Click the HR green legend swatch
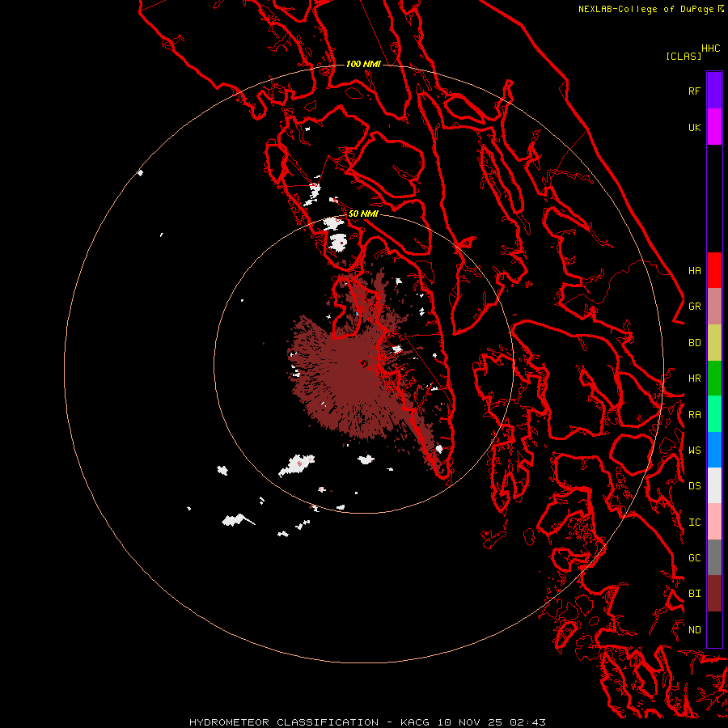The height and width of the screenshot is (728, 728). tap(714, 378)
